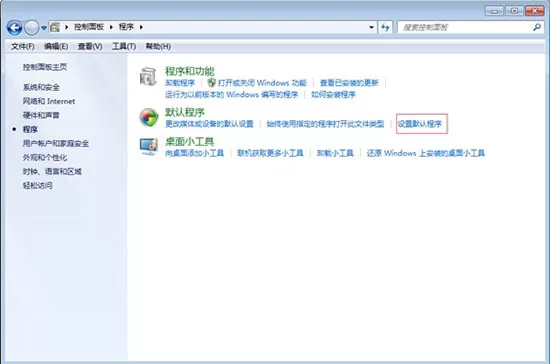Viewport: 550px width, 364px height.
Task: Open 轻松访问 in sidebar
Action: (38, 186)
